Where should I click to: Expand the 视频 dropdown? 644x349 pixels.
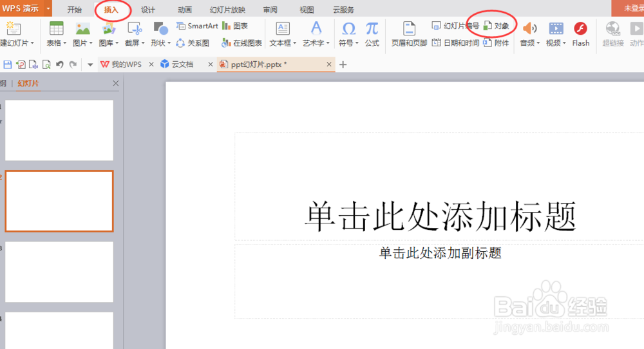click(564, 42)
